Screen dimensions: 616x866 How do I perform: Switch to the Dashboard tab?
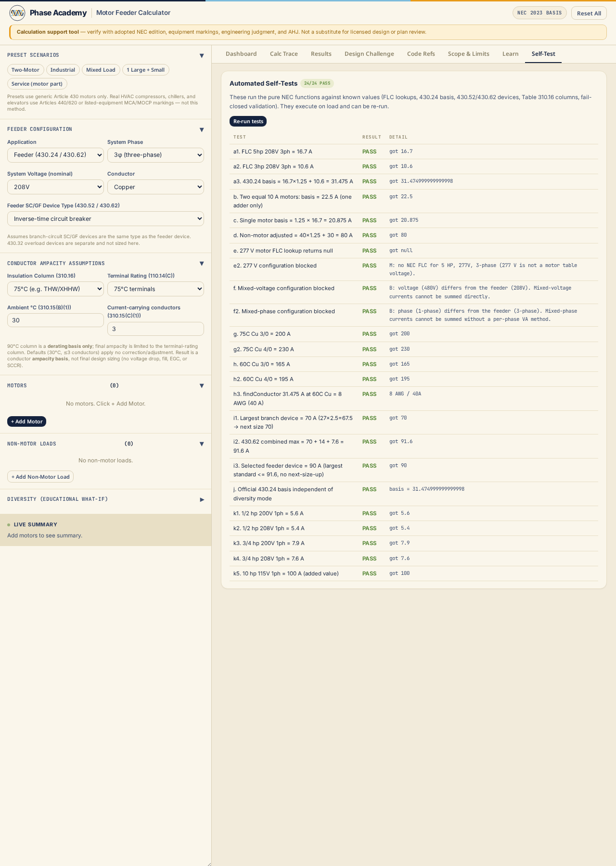pos(241,54)
